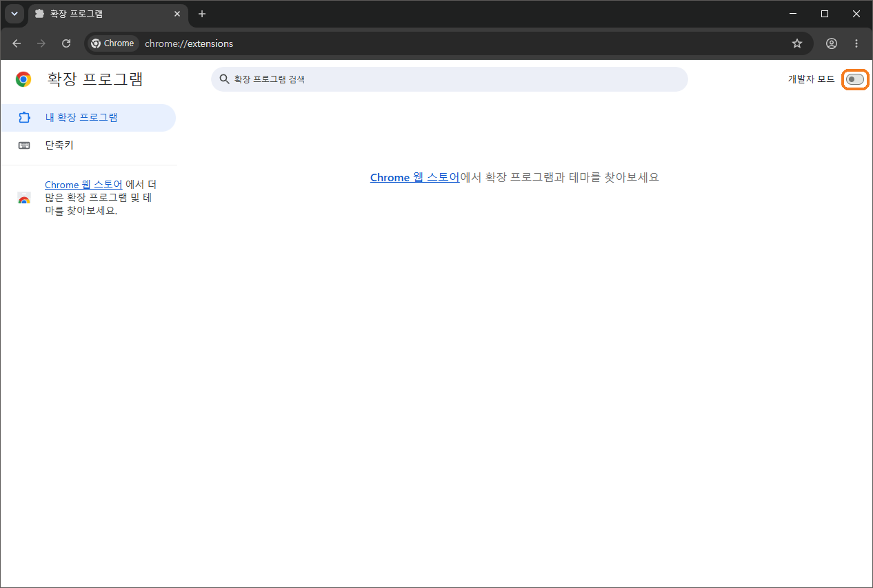Click the 확장 프로그램 page heading
Image resolution: width=873 pixels, height=588 pixels.
click(95, 79)
